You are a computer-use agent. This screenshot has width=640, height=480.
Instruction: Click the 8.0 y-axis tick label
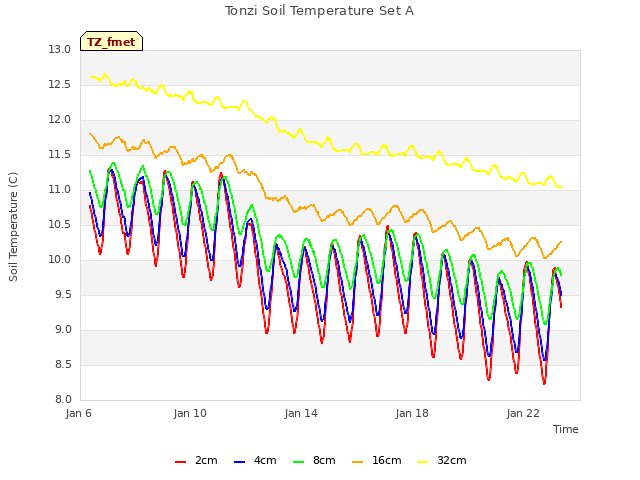click(x=63, y=400)
